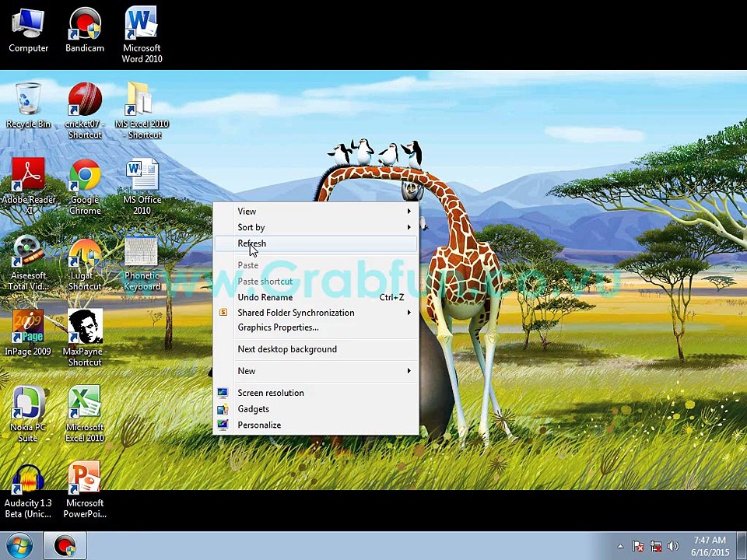
Task: Select the Aiseesoft Total Video icon
Action: (28, 263)
